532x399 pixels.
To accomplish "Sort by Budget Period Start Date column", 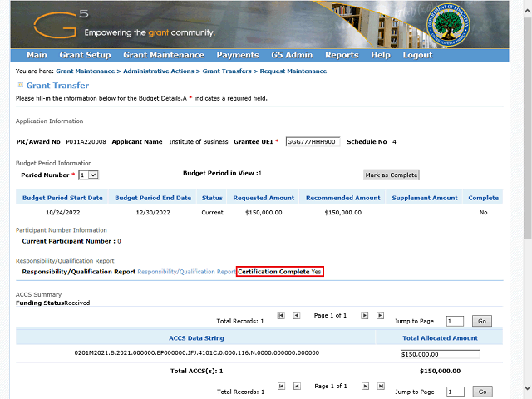I will point(62,198).
